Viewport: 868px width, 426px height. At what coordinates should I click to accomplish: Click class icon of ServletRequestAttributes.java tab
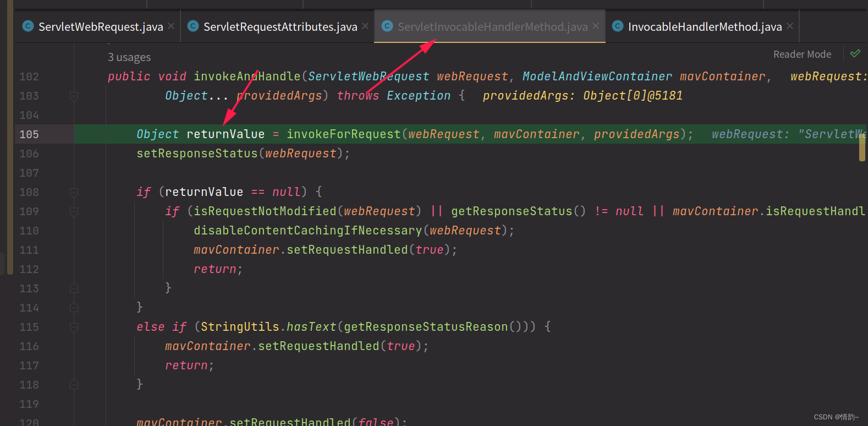point(193,26)
